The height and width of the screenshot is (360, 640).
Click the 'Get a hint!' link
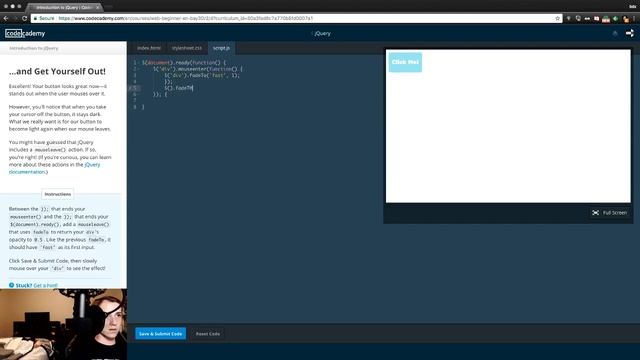click(46, 285)
